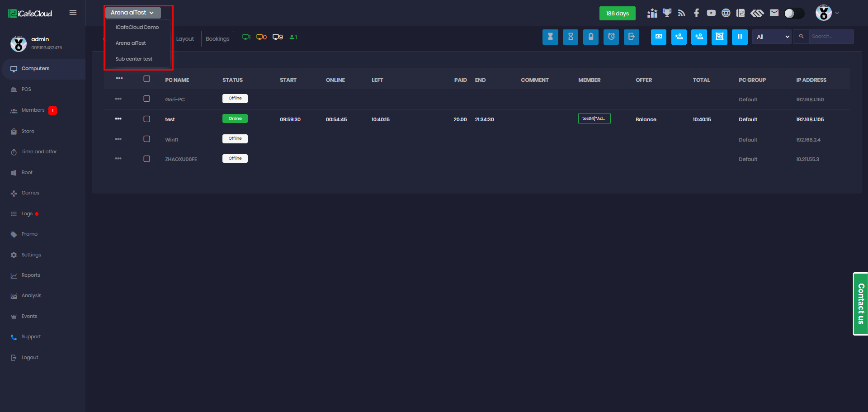
Task: Click the pause icon button
Action: (740, 37)
